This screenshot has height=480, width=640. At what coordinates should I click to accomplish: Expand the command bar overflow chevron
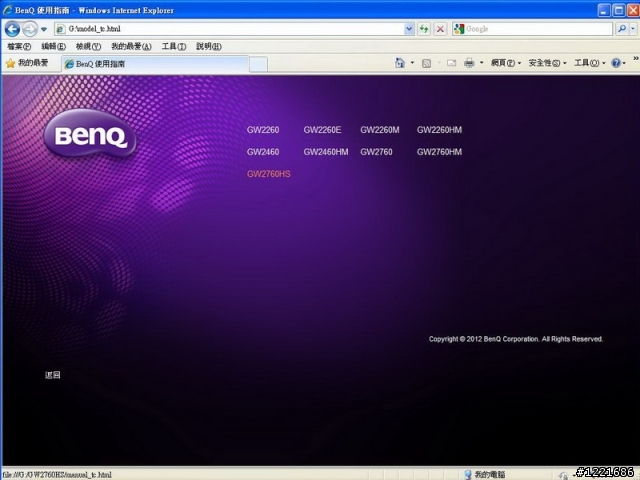click(636, 59)
